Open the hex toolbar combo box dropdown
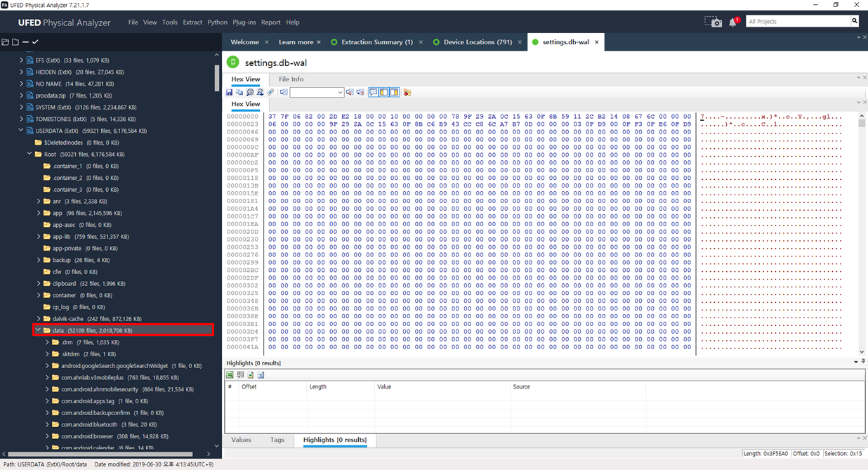The image size is (868, 470). click(340, 92)
